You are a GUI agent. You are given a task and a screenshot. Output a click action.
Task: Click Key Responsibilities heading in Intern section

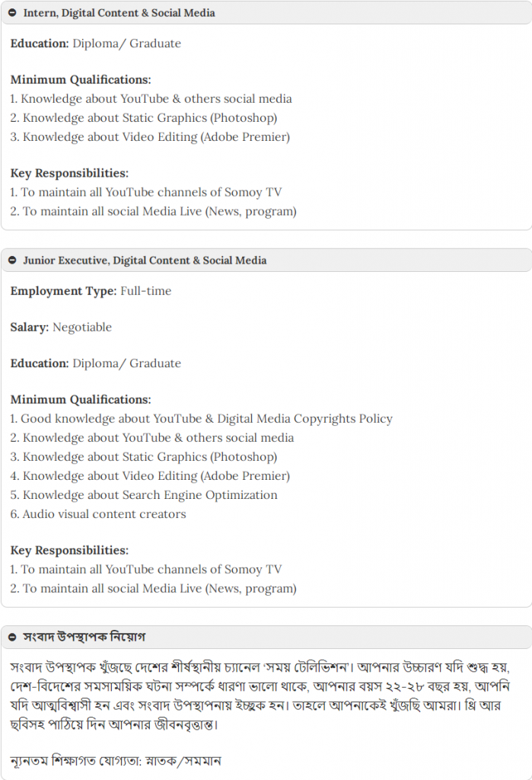(x=69, y=173)
